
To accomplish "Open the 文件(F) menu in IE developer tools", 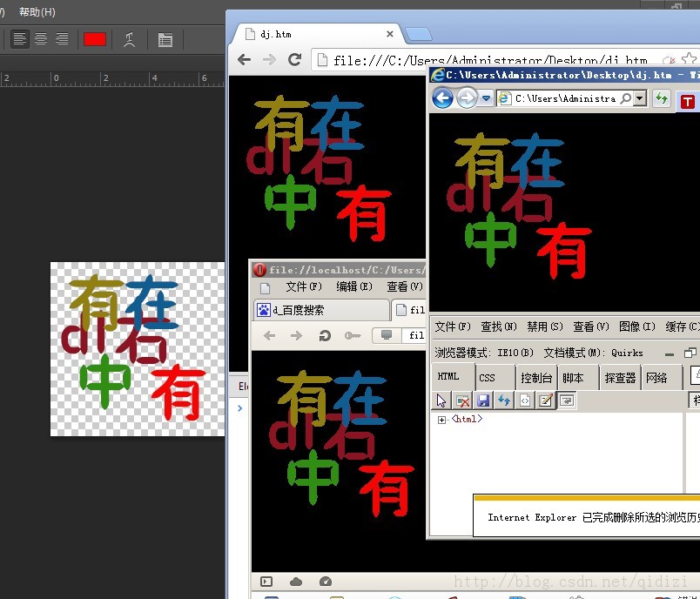I will pos(453,326).
